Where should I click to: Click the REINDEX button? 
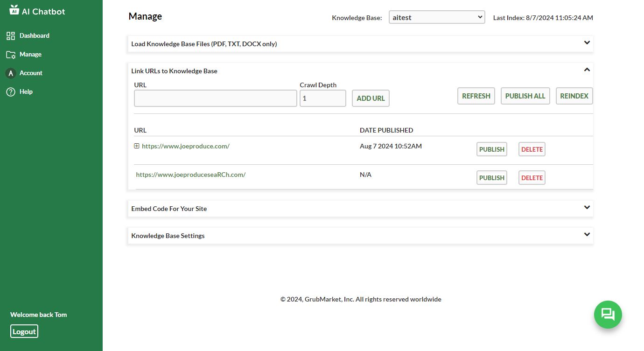pyautogui.click(x=574, y=96)
